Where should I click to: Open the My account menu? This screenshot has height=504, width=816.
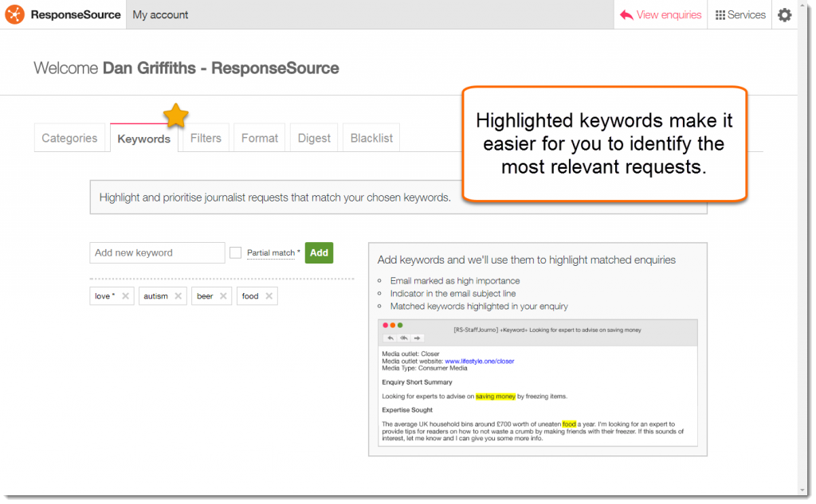click(x=160, y=14)
